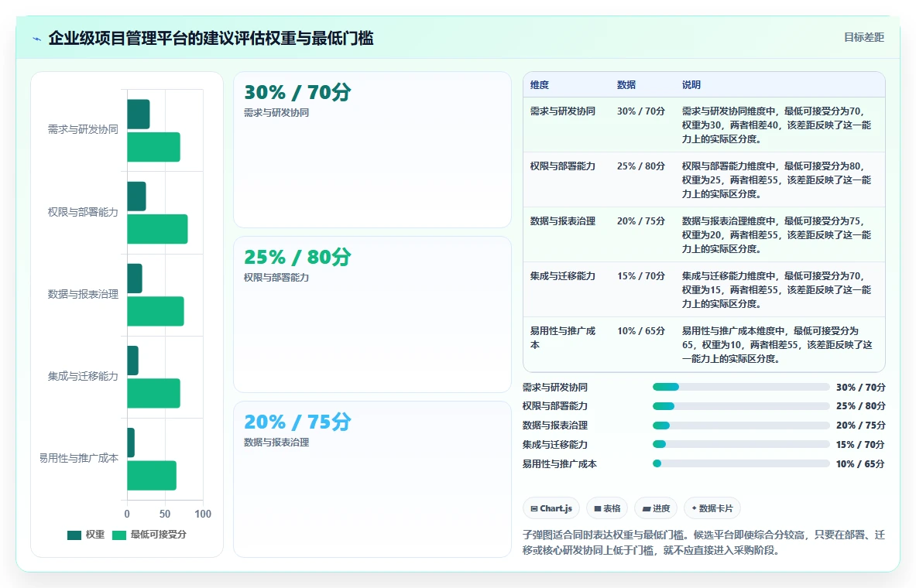Click the 集成与迁移能力 progress bar
This screenshot has height=588, width=916.
[x=741, y=444]
